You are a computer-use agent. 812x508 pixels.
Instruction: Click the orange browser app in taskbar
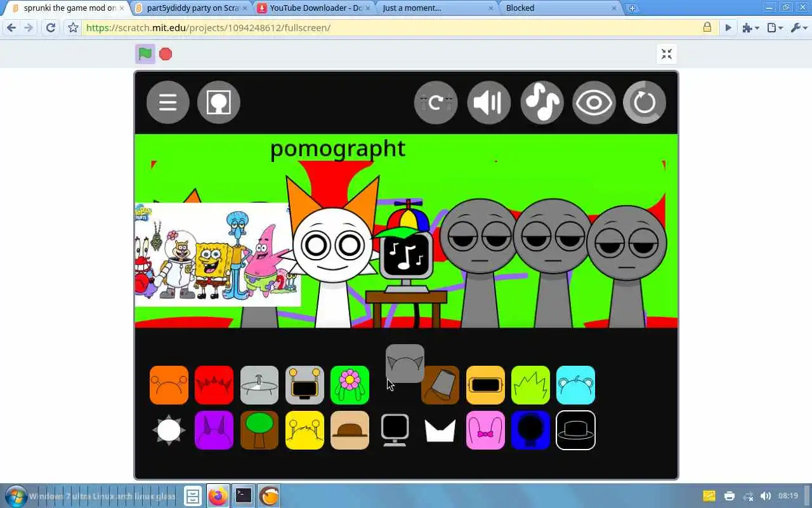269,495
